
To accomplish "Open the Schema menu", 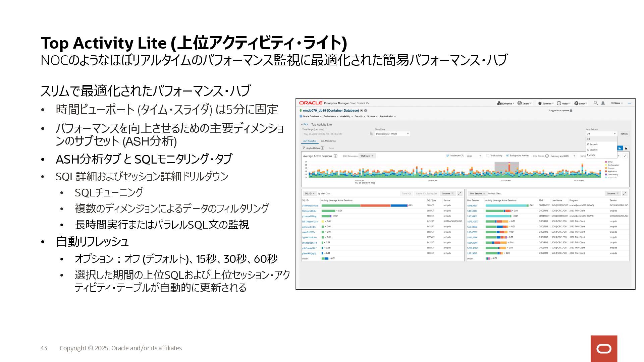I will 372,116.
